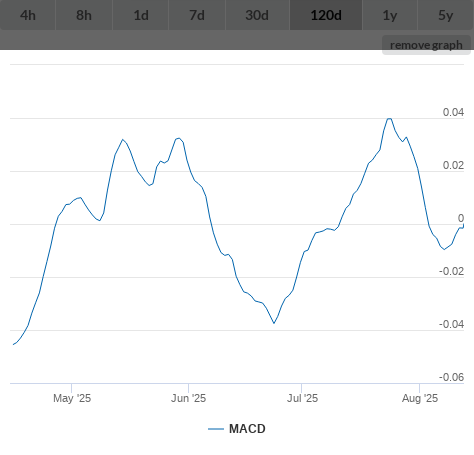Switch to the 1d time range
This screenshot has height=455, width=474.
pos(141,15)
